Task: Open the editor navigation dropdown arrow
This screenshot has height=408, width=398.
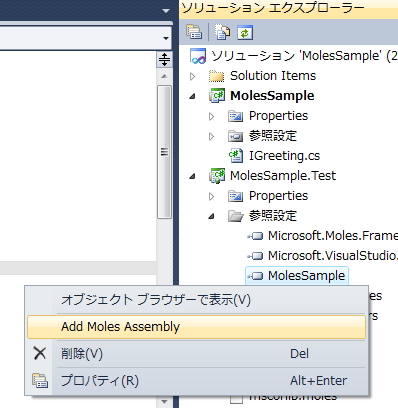Action: pyautogui.click(x=166, y=38)
